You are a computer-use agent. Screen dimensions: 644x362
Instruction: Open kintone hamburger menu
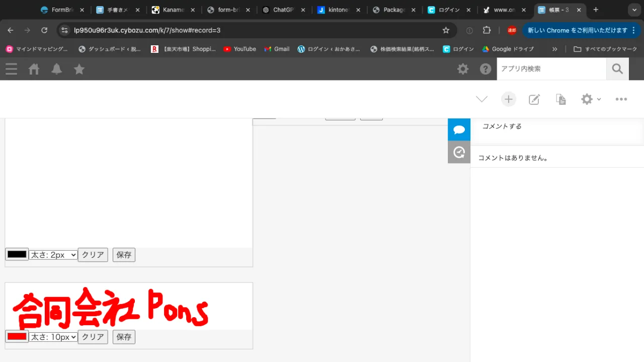point(11,69)
